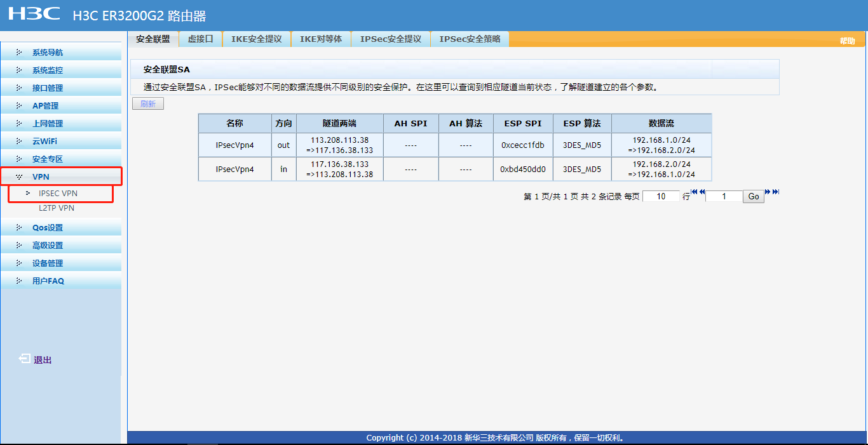Image resolution: width=868 pixels, height=445 pixels.
Task: Expand the Qos设置 menu
Action: pyautogui.click(x=48, y=227)
